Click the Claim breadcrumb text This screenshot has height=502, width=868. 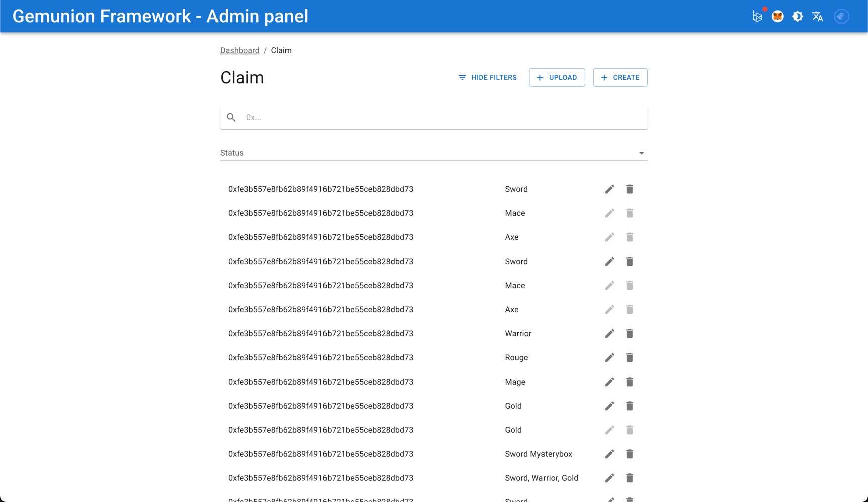pyautogui.click(x=281, y=50)
